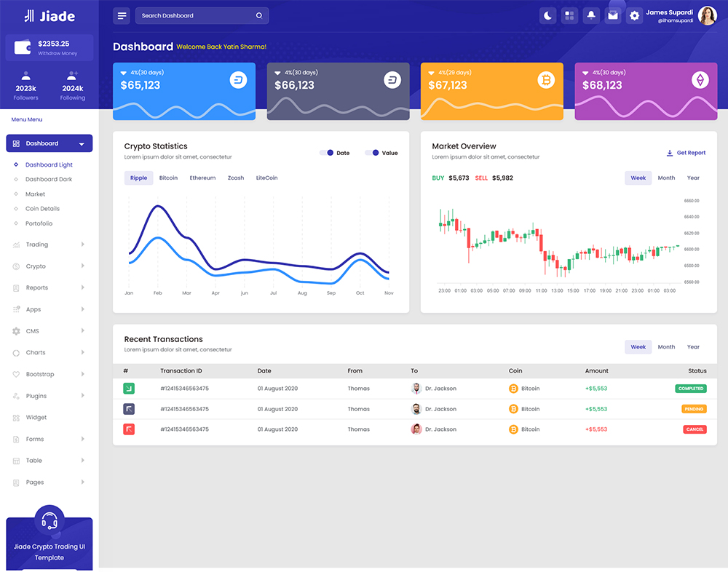Click the purple $68,123 card

coord(646,91)
